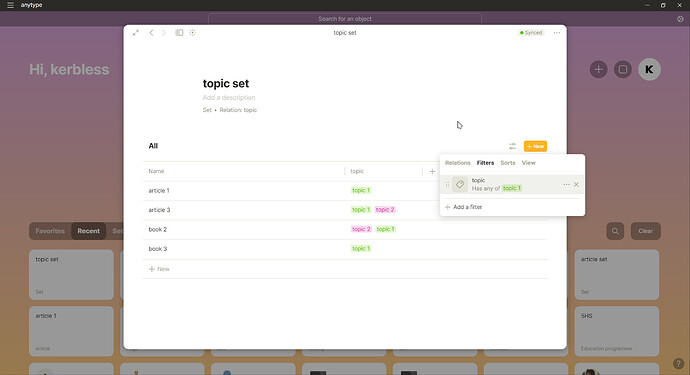
Task: Click topic 1 tag in article 1 row
Action: coord(361,190)
